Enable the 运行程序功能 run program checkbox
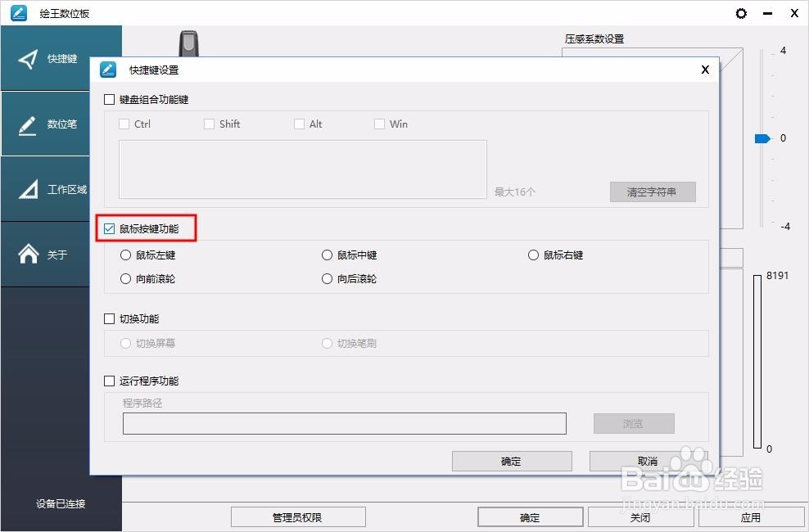The width and height of the screenshot is (809, 532). (x=109, y=381)
